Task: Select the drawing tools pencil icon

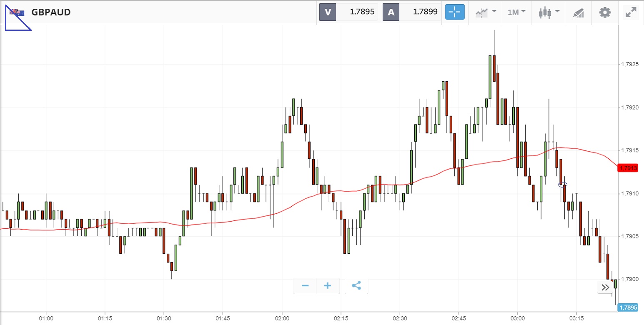Action: [x=578, y=12]
